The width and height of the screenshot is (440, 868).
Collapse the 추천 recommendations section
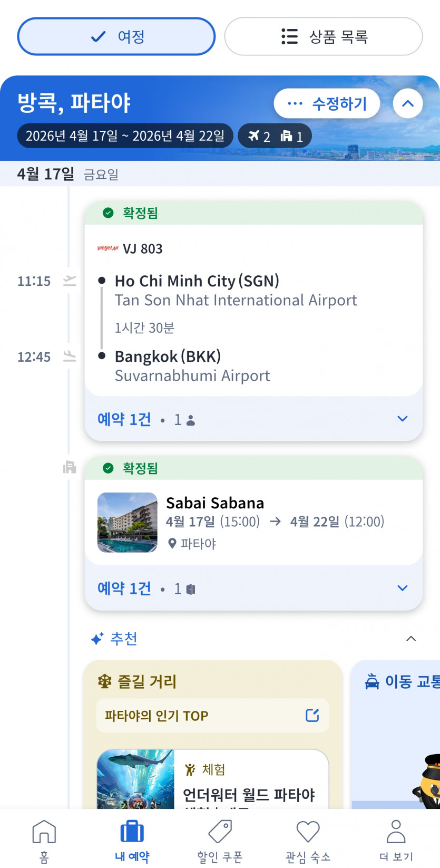411,639
